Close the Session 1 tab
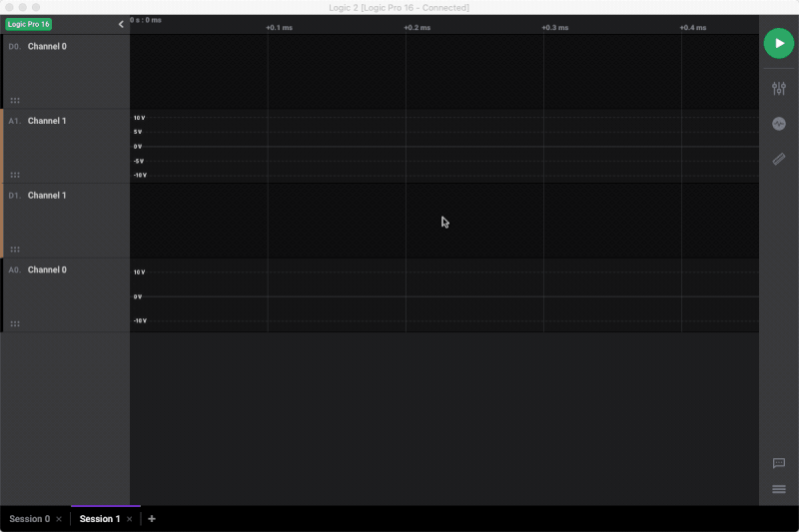799x532 pixels. pyautogui.click(x=130, y=519)
